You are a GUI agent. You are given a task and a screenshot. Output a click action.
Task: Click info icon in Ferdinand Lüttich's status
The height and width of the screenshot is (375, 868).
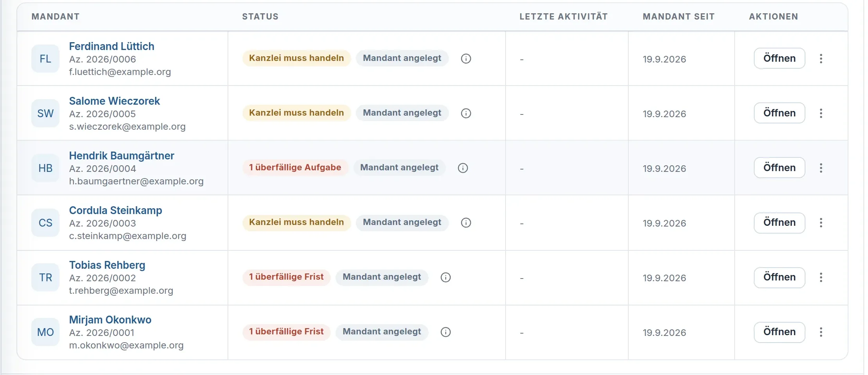(x=466, y=59)
